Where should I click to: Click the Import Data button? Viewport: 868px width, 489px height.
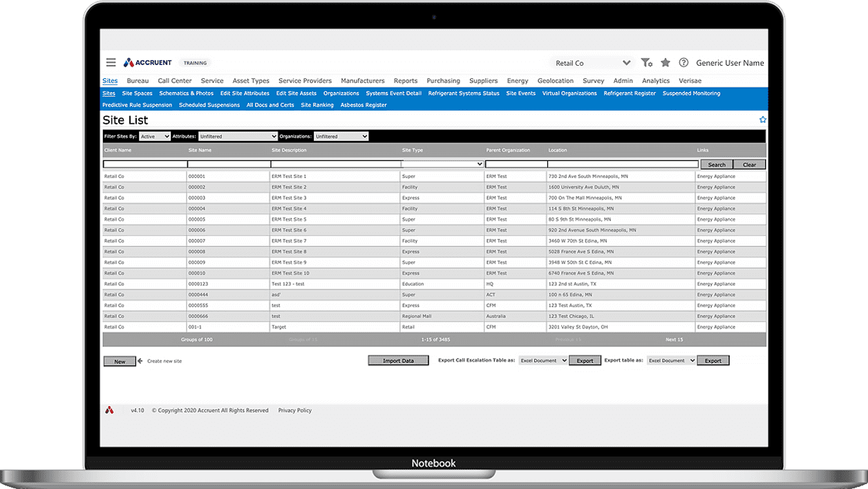coord(398,360)
